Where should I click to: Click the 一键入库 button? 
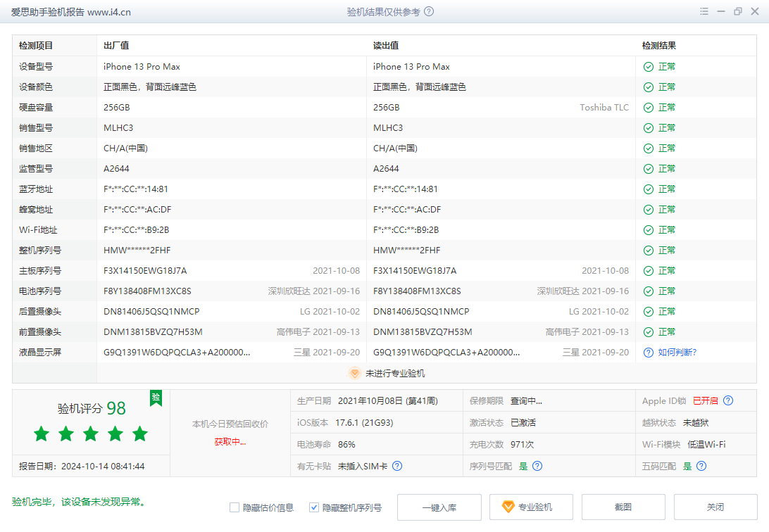pyautogui.click(x=439, y=507)
